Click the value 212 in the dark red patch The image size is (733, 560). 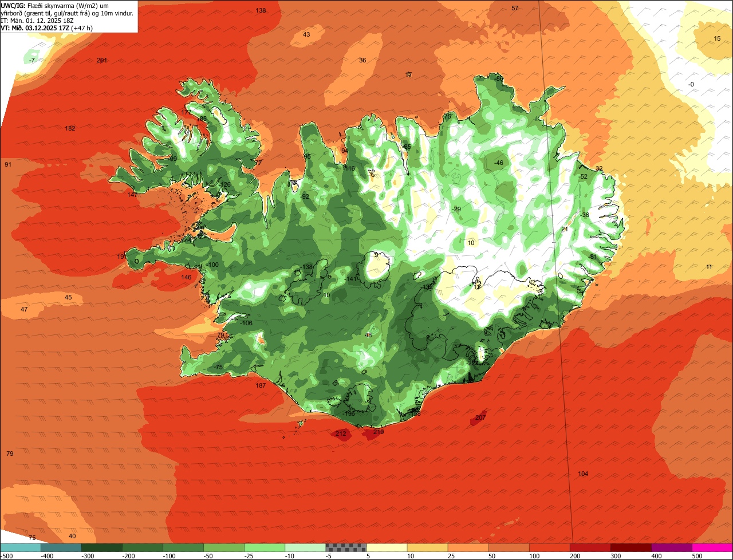(x=341, y=433)
